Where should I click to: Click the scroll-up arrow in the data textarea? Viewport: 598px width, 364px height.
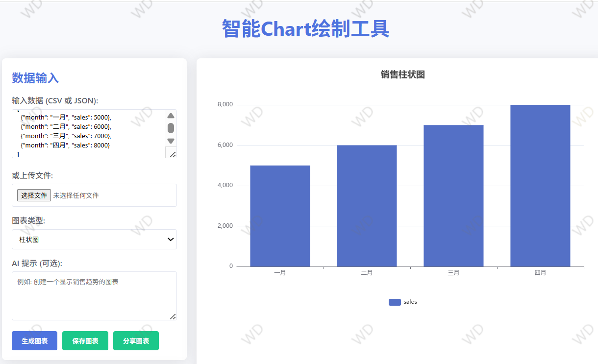click(171, 116)
